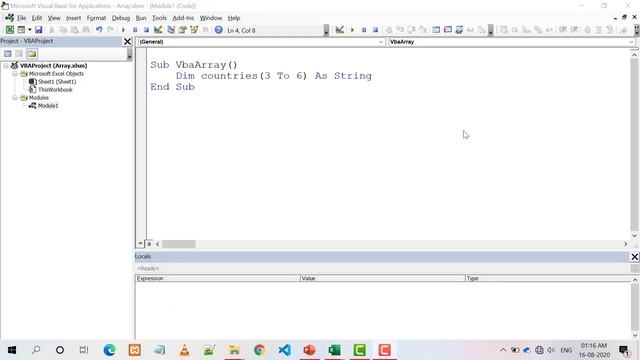Open Standard toolbar options dropdown
This screenshot has height=360, width=640.
point(326,30)
